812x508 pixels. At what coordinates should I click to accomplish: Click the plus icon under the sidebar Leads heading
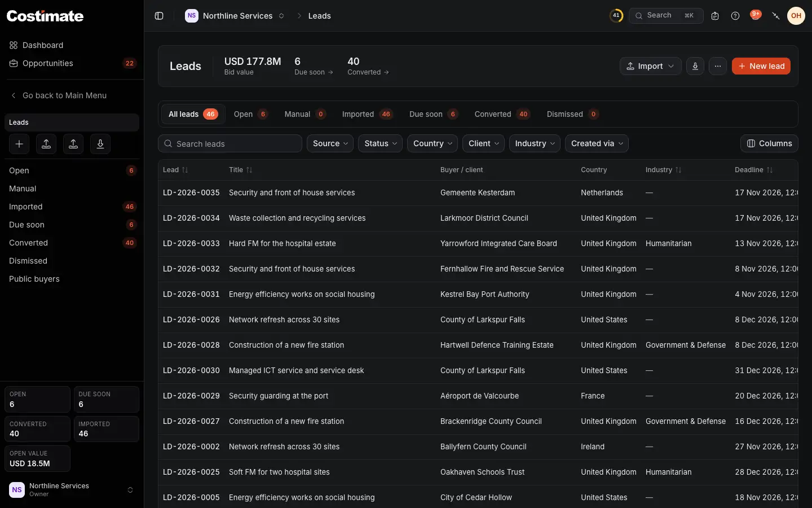click(19, 144)
